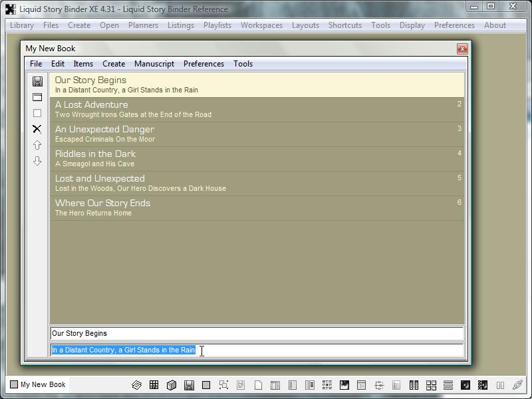Screen dimensions: 532x399
Task: Click the grid table icon in bottom toolbar
Action: coord(154,385)
